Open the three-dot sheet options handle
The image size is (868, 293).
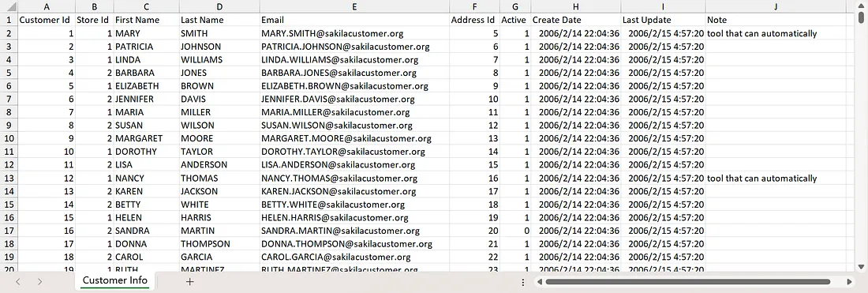point(523,282)
